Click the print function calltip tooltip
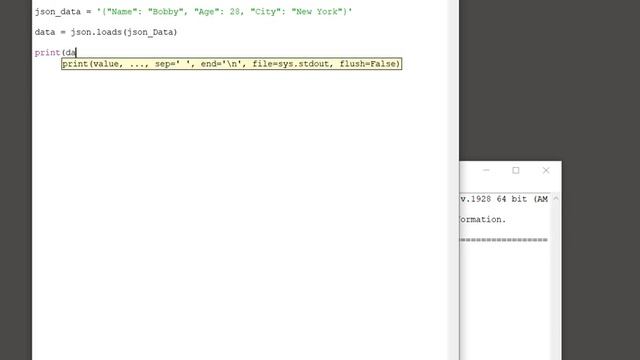The height and width of the screenshot is (360, 640). click(x=231, y=64)
